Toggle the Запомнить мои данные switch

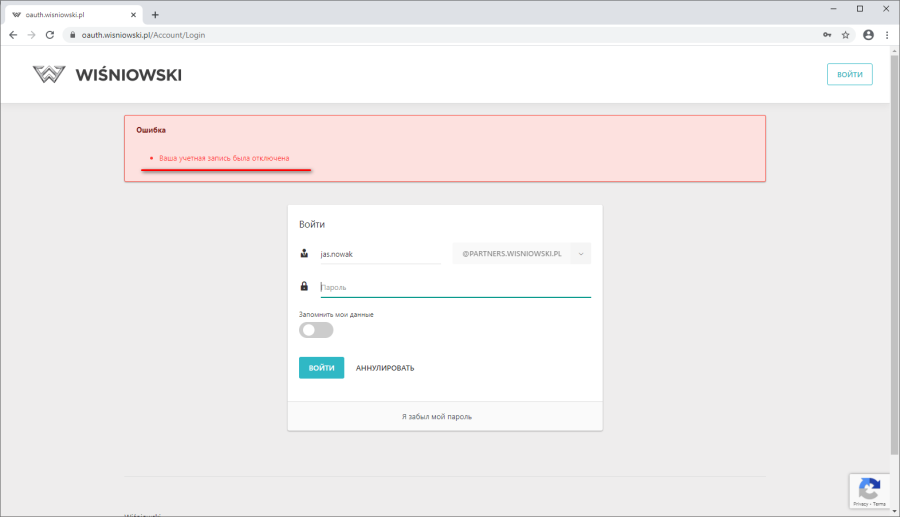click(316, 330)
